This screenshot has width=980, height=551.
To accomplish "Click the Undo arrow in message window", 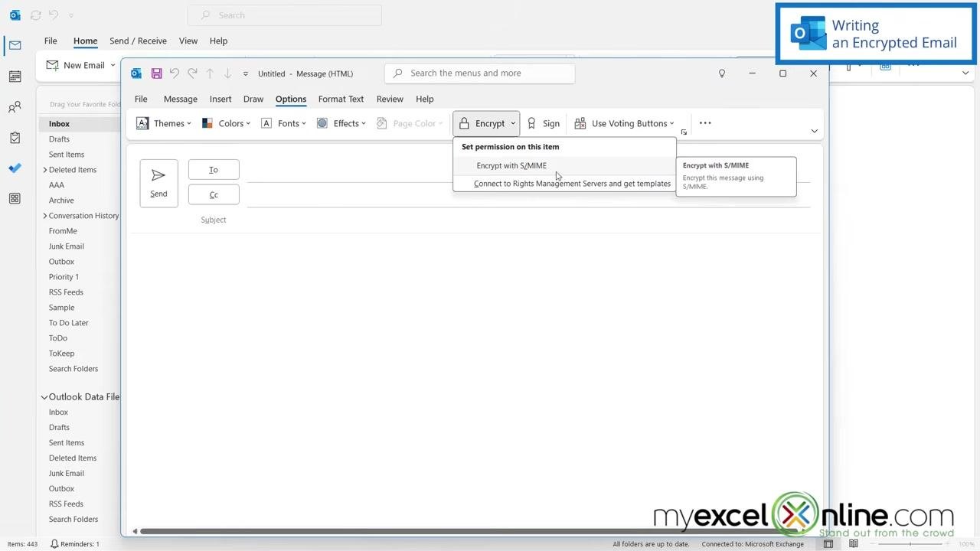I will click(x=175, y=73).
